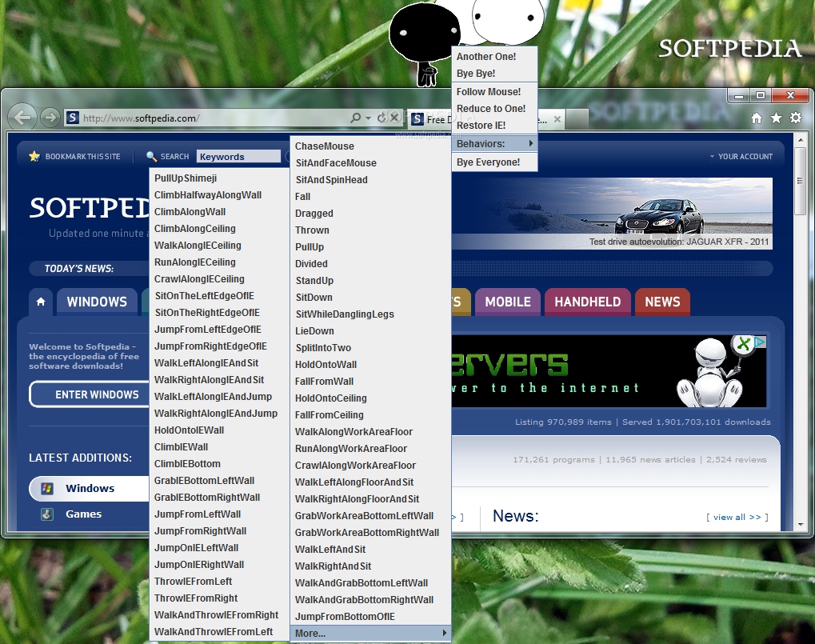Select the ChaseMouse behavior

pos(370,146)
